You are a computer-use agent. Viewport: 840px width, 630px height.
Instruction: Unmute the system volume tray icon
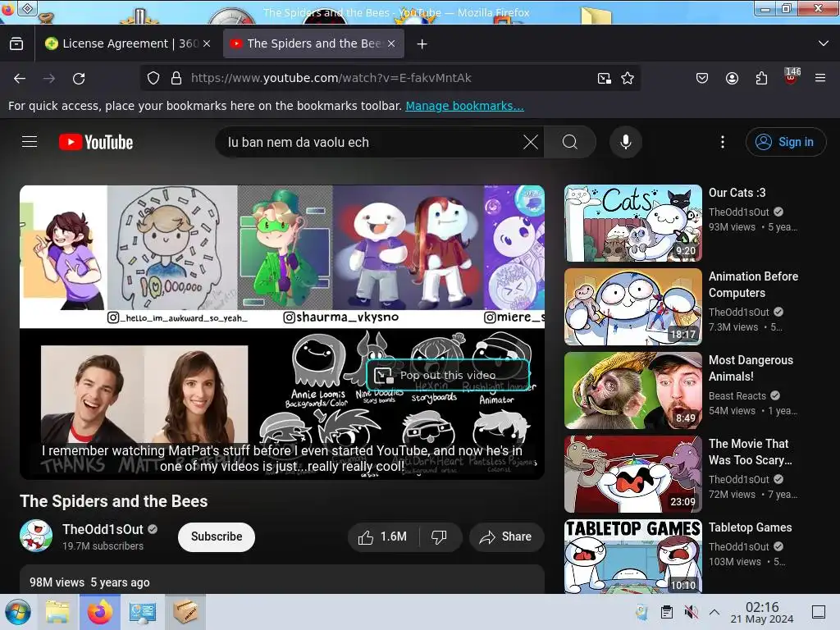point(691,612)
